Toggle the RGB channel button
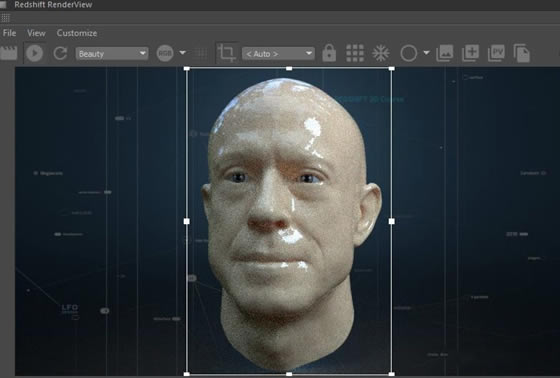Viewport: 560px width, 378px height. point(165,53)
